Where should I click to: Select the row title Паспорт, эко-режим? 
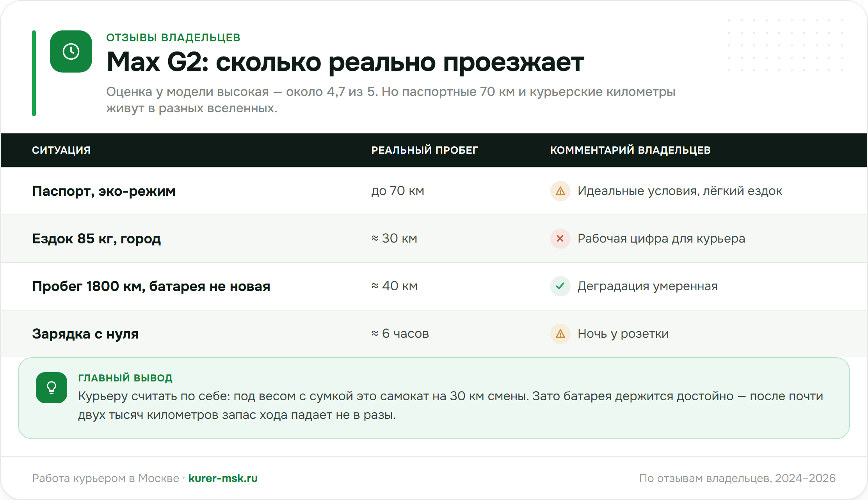(x=104, y=191)
